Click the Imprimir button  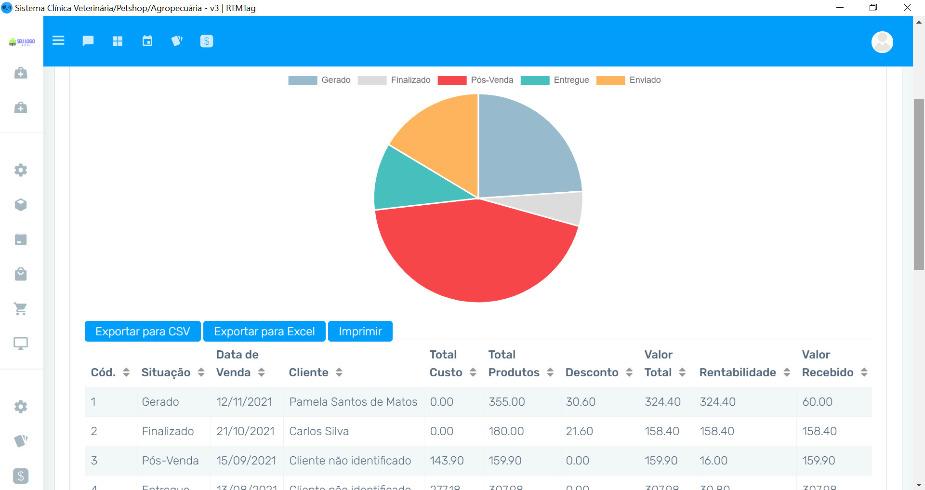(360, 331)
